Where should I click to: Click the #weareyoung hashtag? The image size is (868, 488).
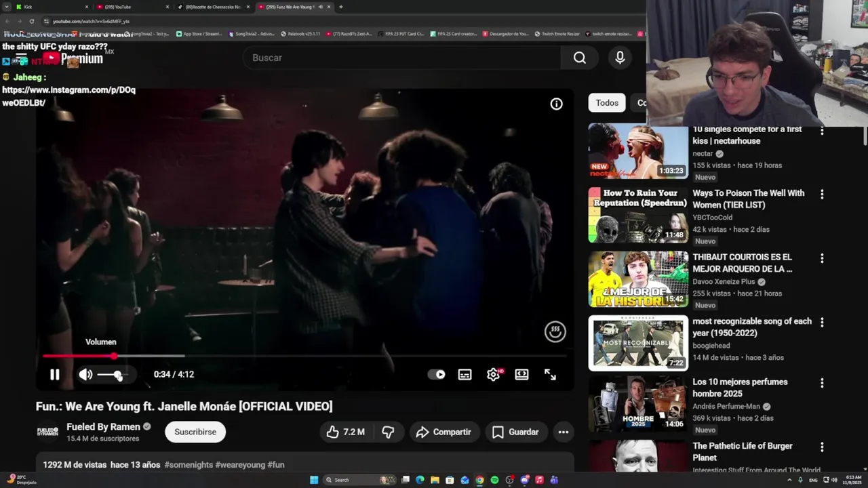tap(240, 465)
